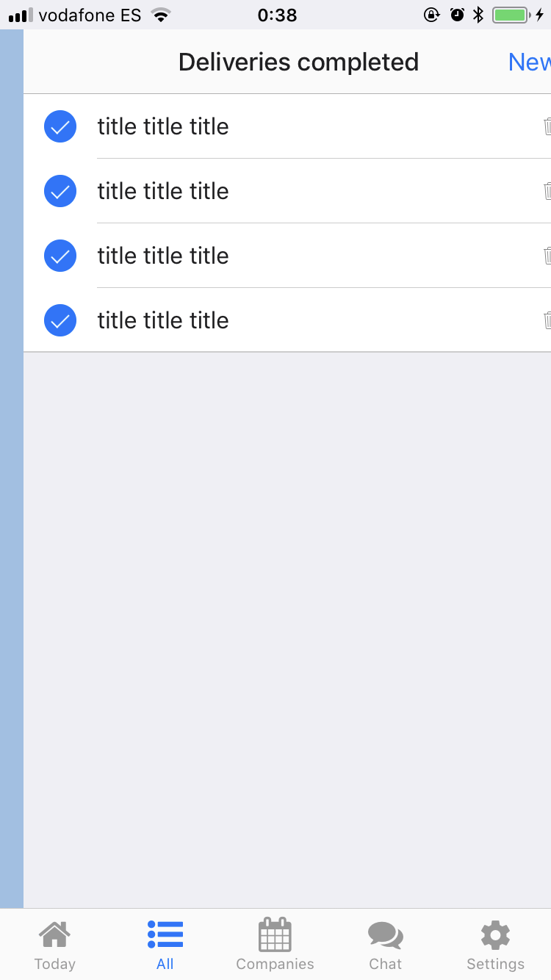Select the Today home tab icon
This screenshot has height=980, width=551.
click(x=55, y=934)
